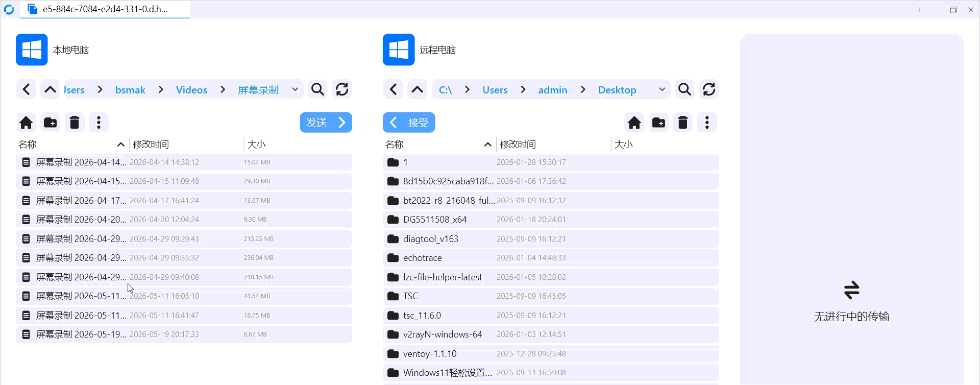Select recording modified 2026-05-11 16:41:47

click(x=184, y=316)
